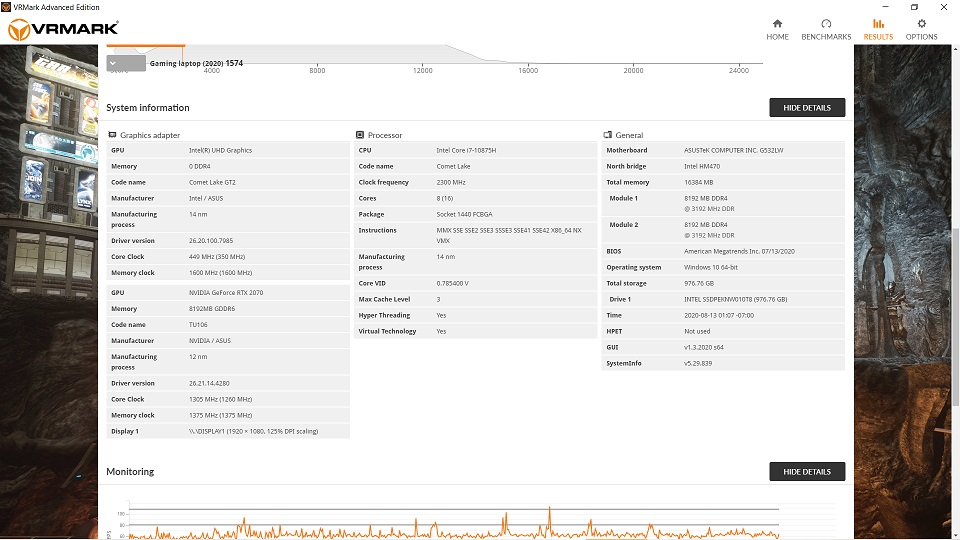This screenshot has height=540, width=960.
Task: Open the Benchmarks gauge icon
Action: point(826,23)
